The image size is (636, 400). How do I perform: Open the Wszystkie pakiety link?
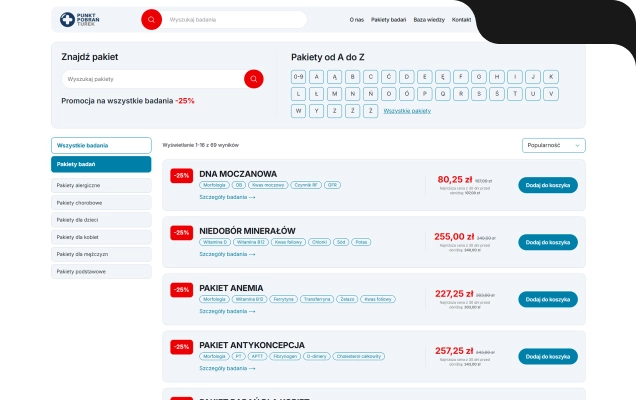point(407,111)
